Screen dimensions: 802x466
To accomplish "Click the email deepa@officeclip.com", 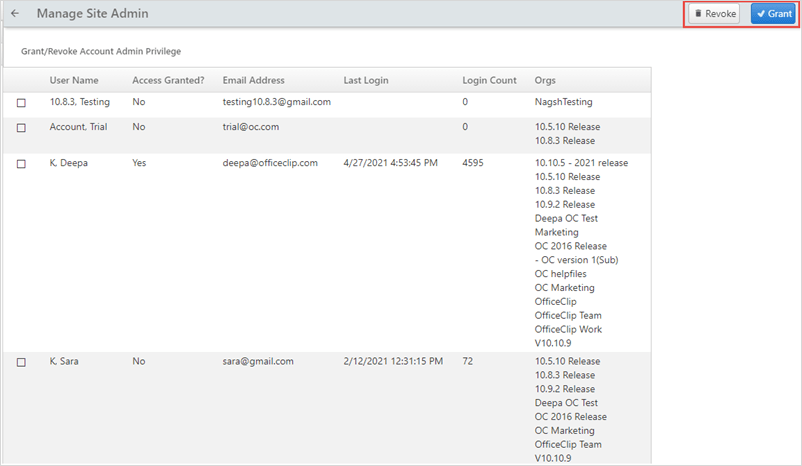I will [x=270, y=163].
